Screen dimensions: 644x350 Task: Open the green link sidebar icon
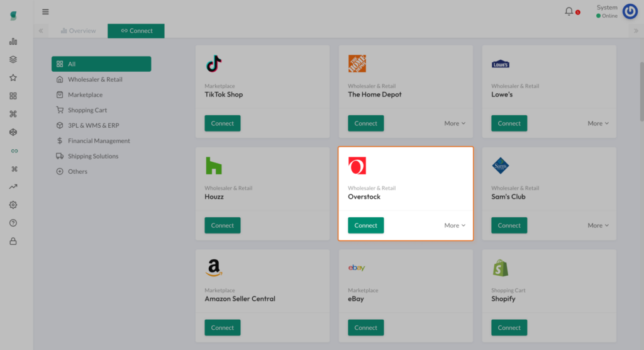14,151
